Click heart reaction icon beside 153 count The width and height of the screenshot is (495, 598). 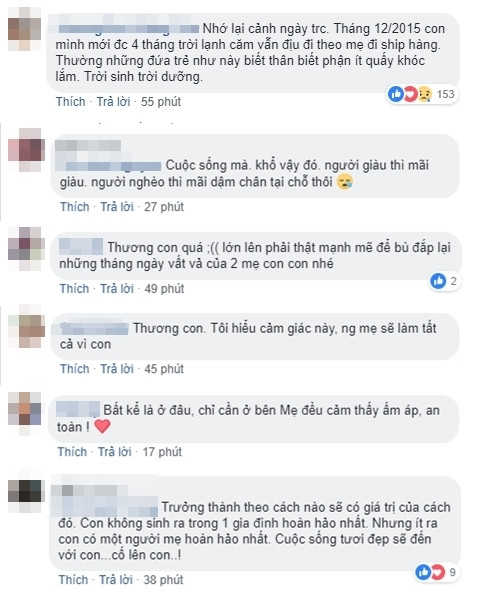point(410,94)
